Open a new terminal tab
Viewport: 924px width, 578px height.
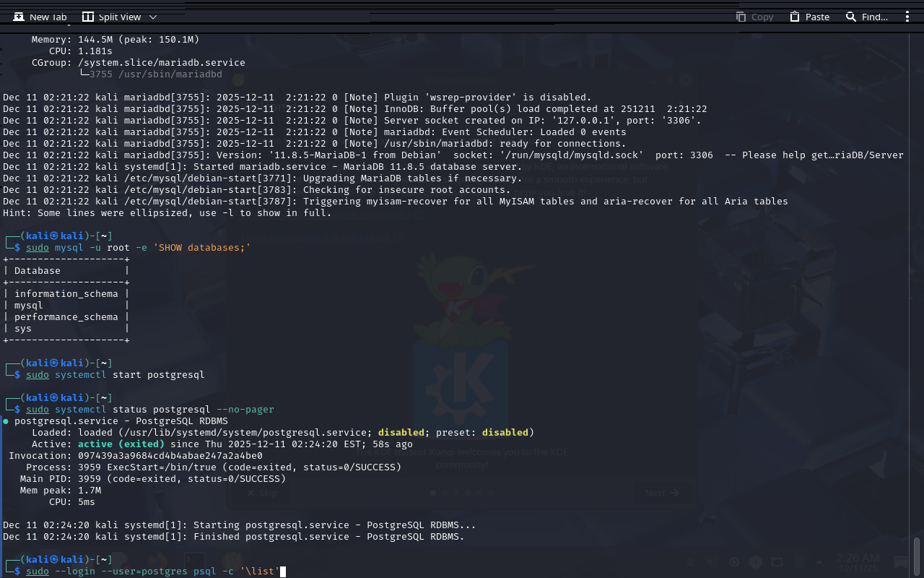(x=40, y=17)
